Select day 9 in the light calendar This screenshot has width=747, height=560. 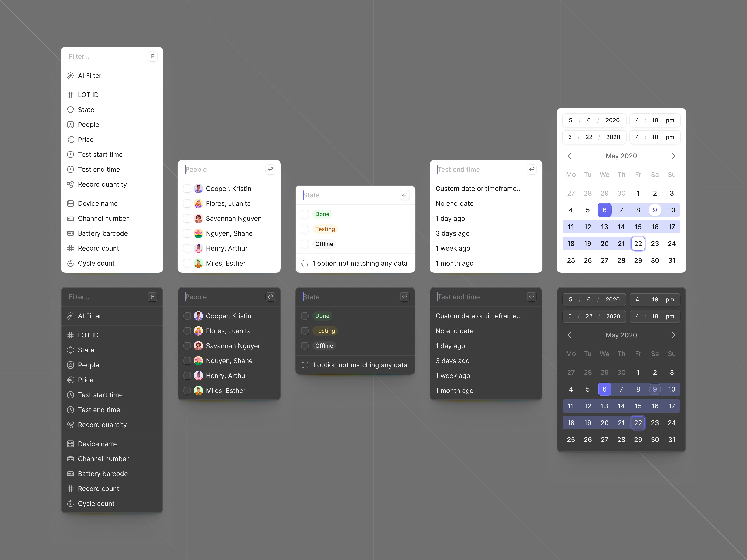coord(655,210)
